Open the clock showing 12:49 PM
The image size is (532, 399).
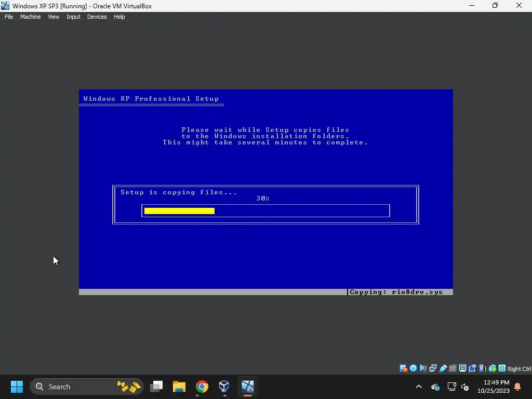[x=494, y=387]
